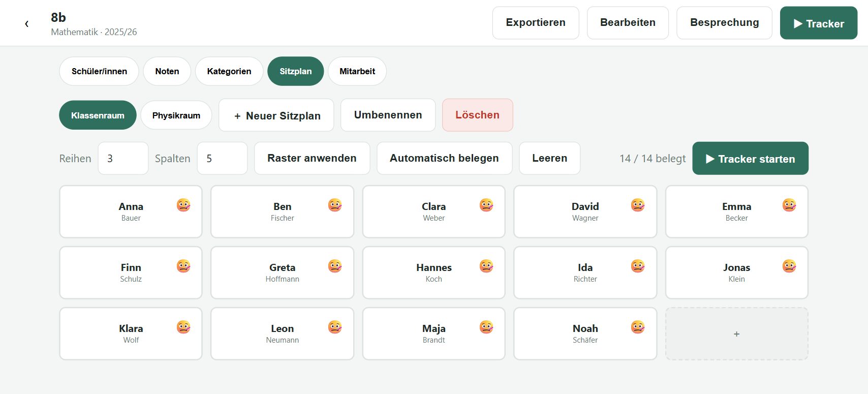
Task: Click the emoji icon on Leon Neumann's seat
Action: 335,327
